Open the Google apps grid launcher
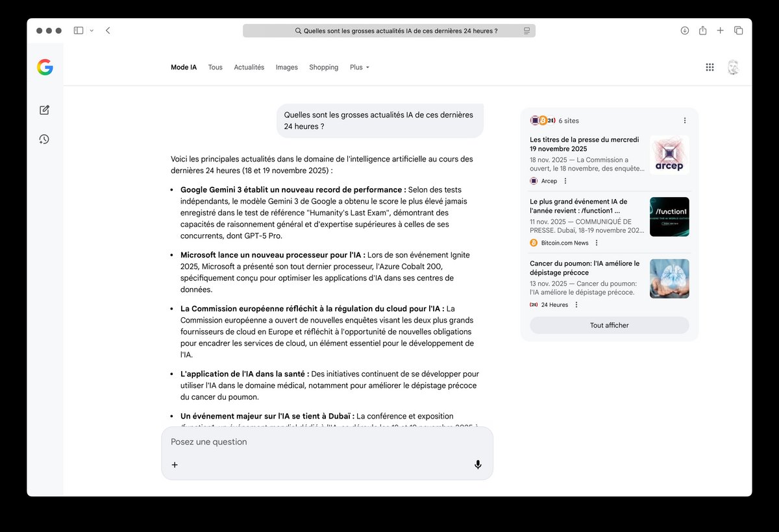 (710, 67)
